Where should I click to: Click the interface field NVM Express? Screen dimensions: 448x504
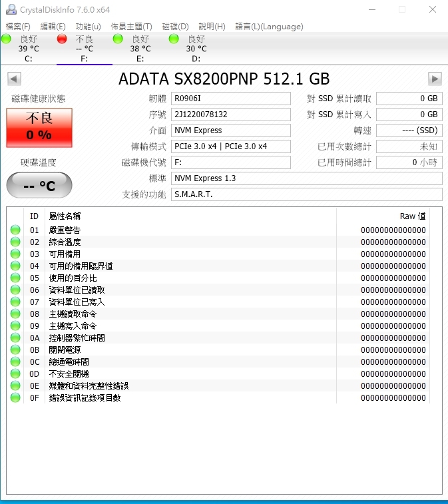(x=231, y=130)
